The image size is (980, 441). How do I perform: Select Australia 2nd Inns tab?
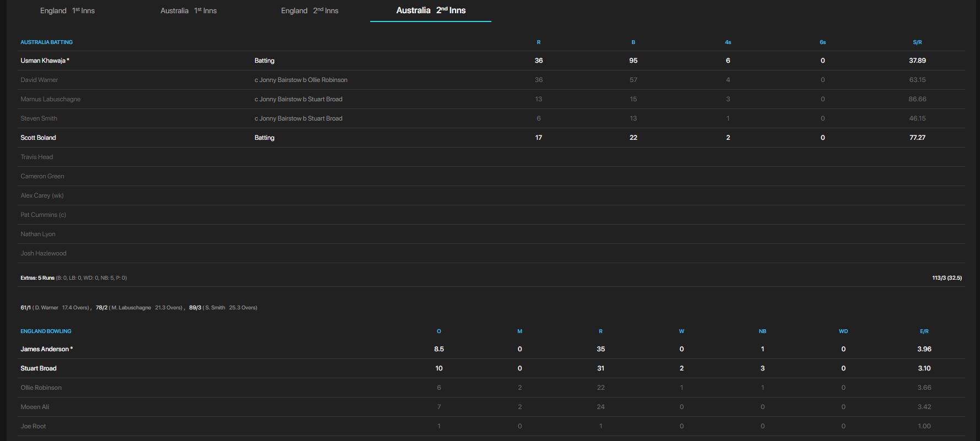(431, 10)
